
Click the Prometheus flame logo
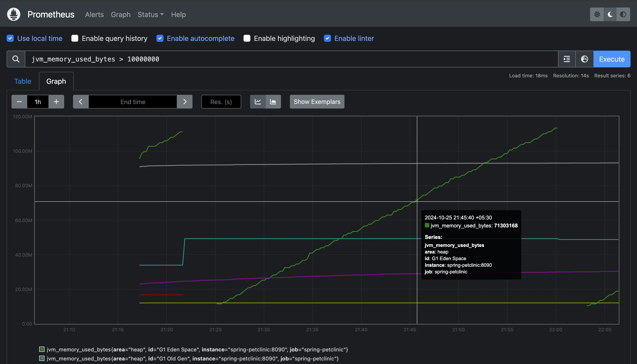pyautogui.click(x=13, y=14)
